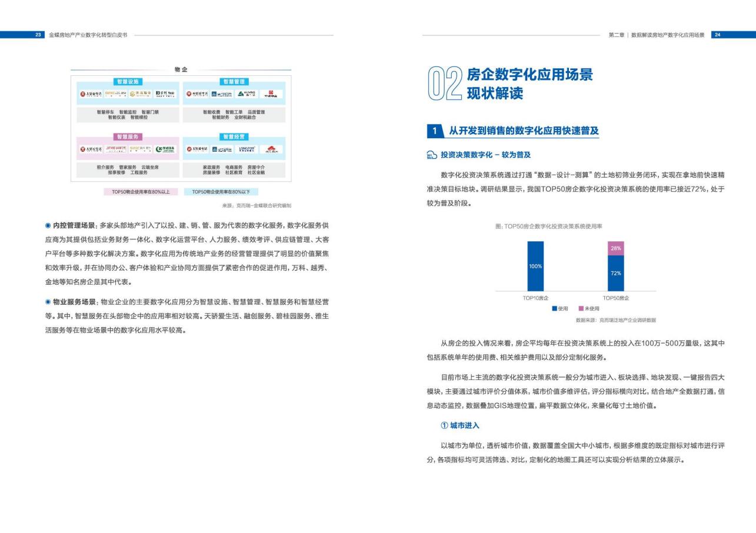Click the 物企 diagram title
The width and height of the screenshot is (756, 533).
pyautogui.click(x=181, y=70)
